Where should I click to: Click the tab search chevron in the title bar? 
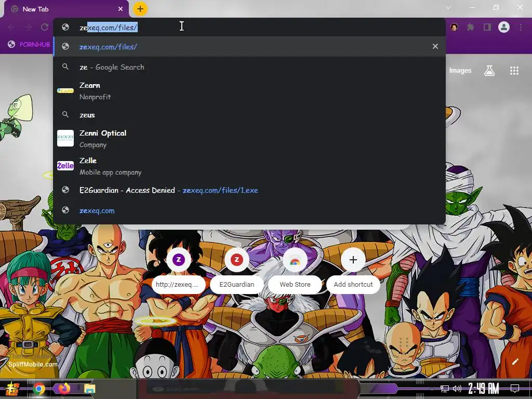(448, 7)
